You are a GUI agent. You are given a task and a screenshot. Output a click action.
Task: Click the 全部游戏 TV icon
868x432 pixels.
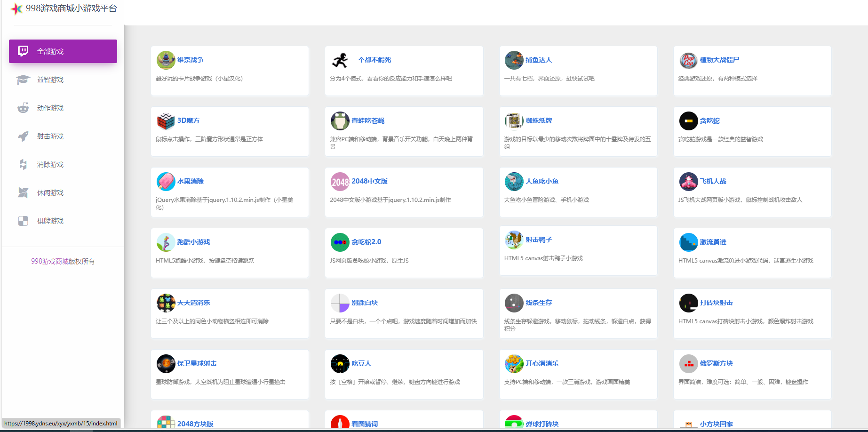(23, 51)
